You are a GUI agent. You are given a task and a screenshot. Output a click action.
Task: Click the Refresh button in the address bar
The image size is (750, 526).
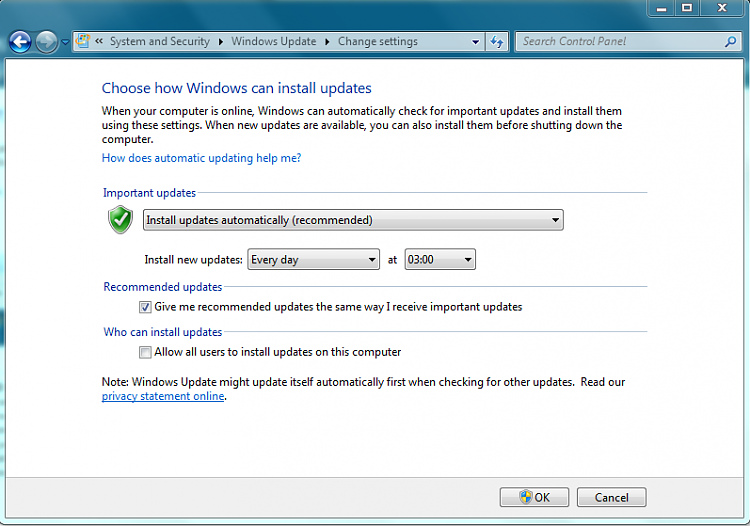pyautogui.click(x=497, y=42)
